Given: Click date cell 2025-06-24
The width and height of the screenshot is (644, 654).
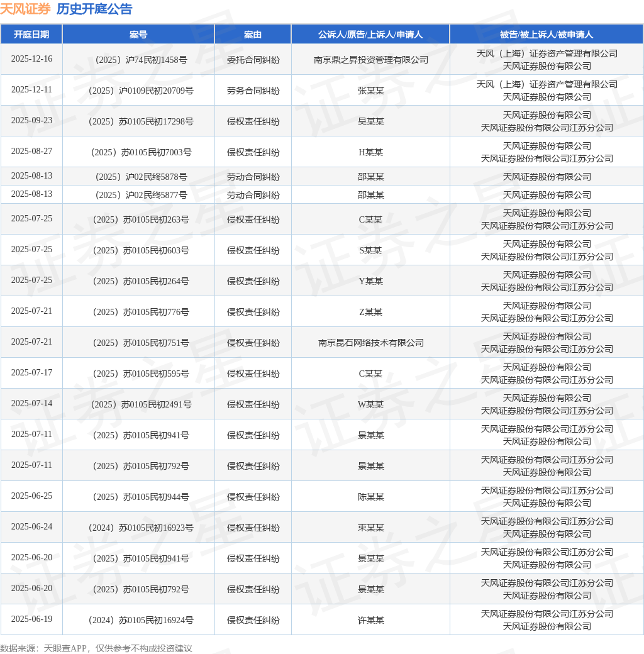Looking at the screenshot, I should (31, 527).
